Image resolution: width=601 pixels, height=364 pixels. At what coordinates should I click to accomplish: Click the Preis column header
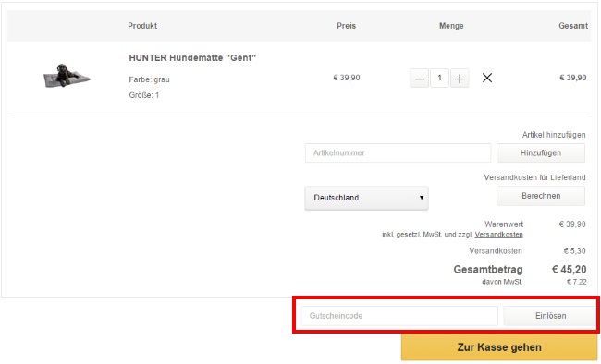coord(346,26)
